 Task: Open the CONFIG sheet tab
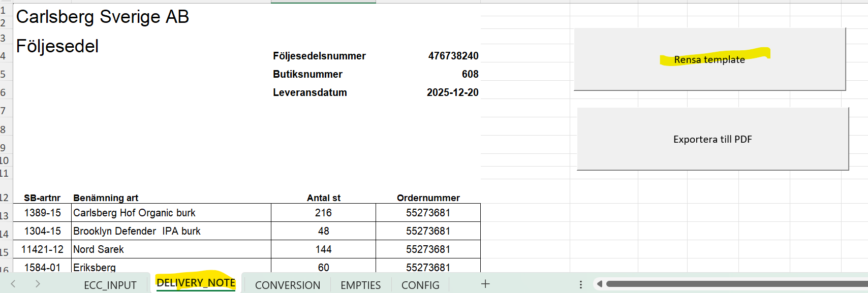[x=420, y=285]
